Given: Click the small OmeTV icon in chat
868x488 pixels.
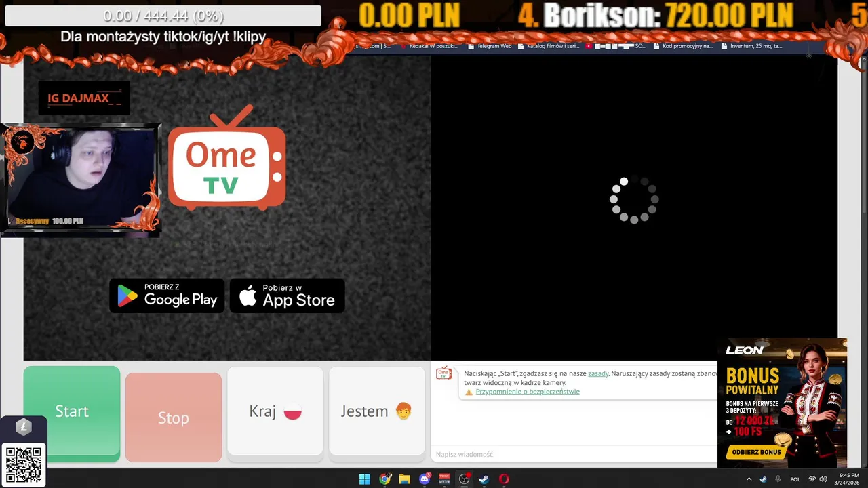Looking at the screenshot, I should point(444,373).
